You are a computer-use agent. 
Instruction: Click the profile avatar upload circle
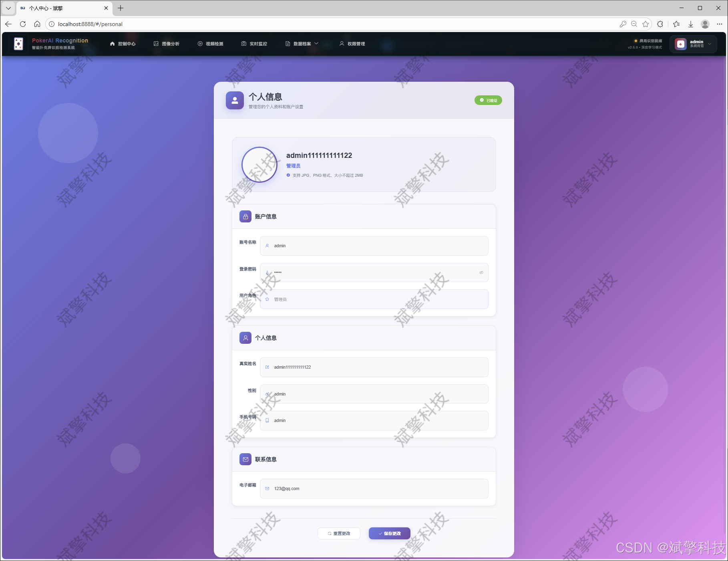(x=259, y=165)
